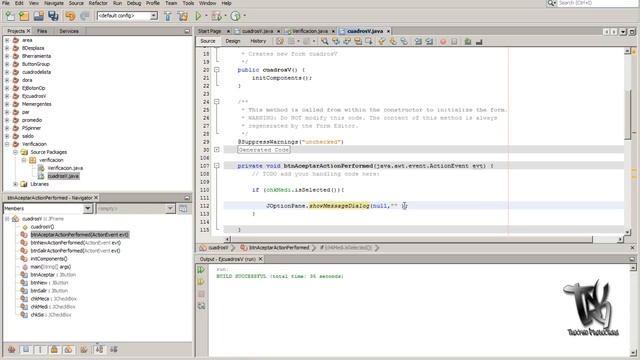Switch to the Files tab
The image size is (640, 360).
pyautogui.click(x=42, y=31)
